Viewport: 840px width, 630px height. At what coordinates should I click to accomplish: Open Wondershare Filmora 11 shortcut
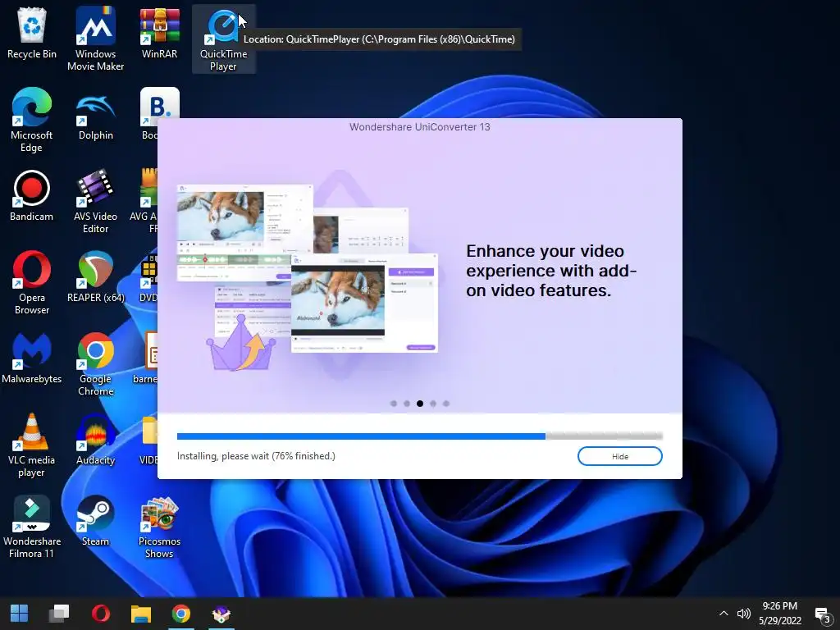(32, 527)
